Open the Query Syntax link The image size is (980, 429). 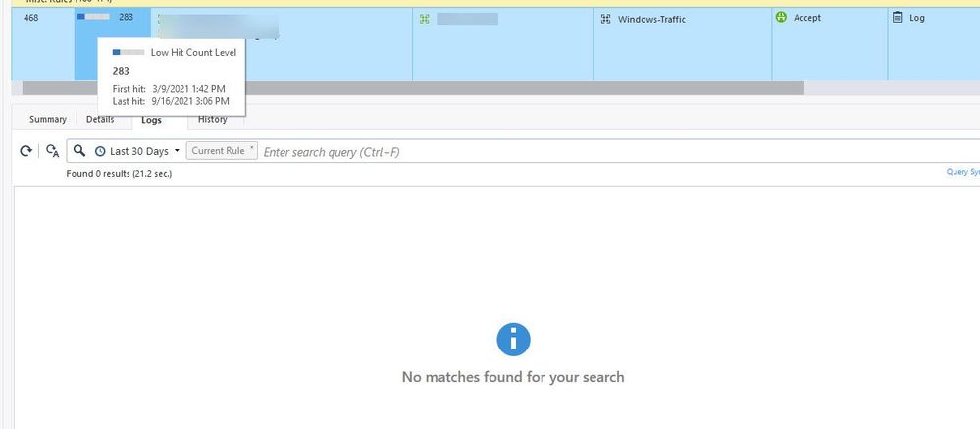[x=962, y=172]
